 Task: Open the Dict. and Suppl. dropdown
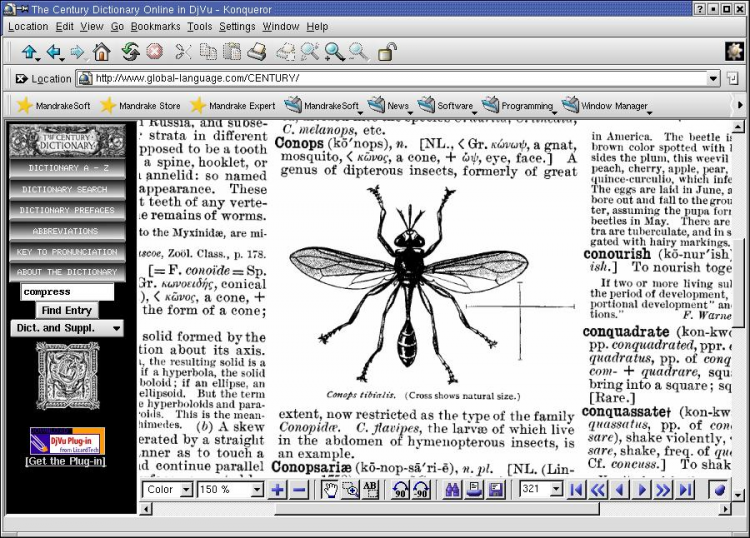coord(67,328)
